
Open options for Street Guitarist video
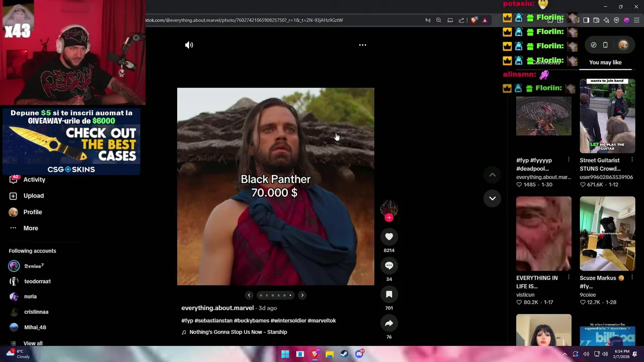632,160
